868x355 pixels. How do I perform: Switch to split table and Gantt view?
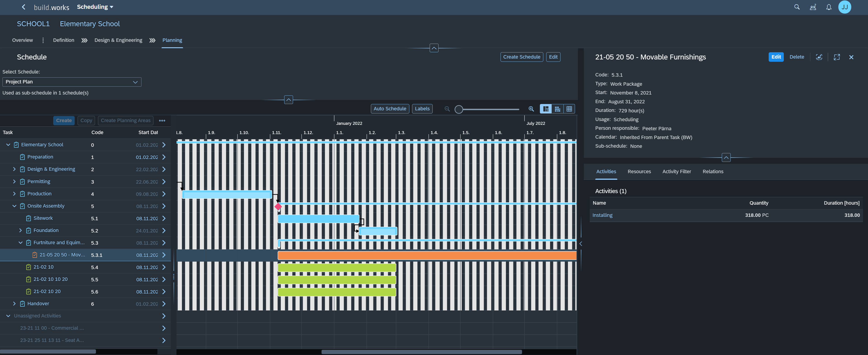546,109
